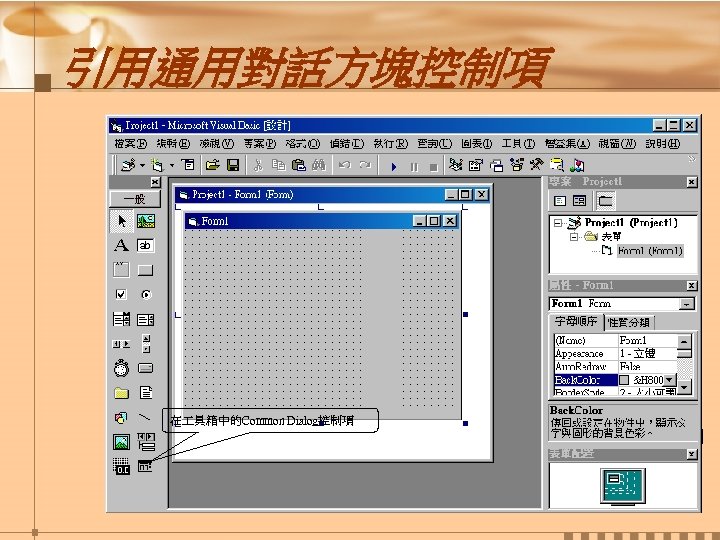Click the End stop toolbar button
The image size is (720, 540).
click(x=433, y=167)
